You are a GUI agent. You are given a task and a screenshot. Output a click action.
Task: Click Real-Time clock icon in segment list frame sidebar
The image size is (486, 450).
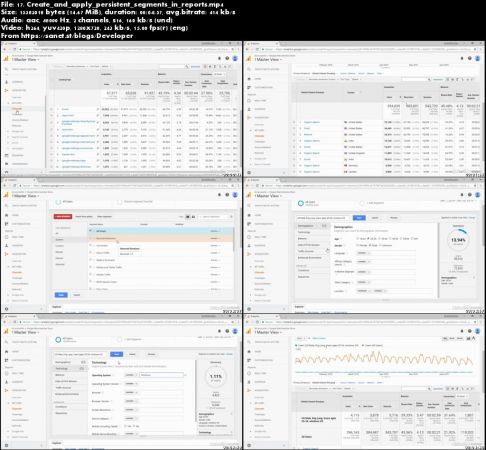pyautogui.click(x=6, y=237)
